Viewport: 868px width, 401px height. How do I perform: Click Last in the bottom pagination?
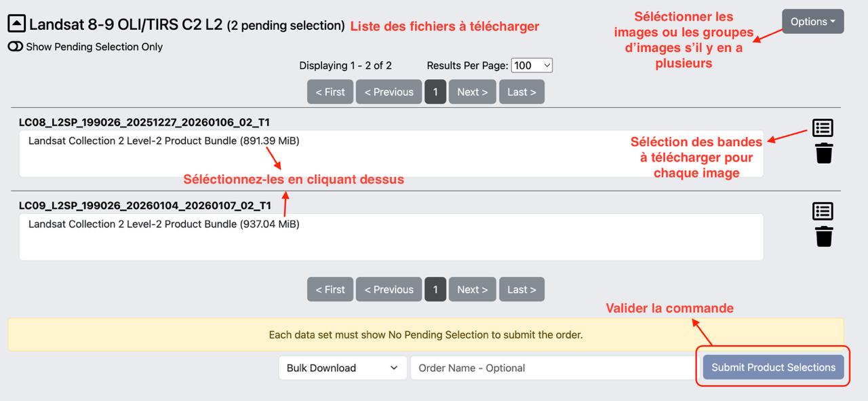coord(521,289)
